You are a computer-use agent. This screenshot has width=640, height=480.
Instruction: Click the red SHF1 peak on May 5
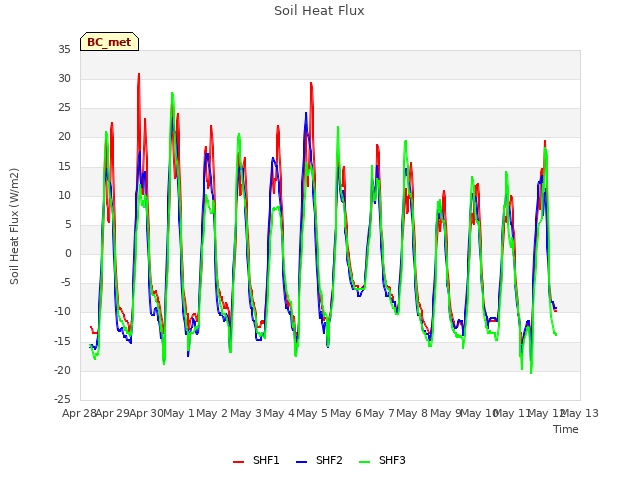point(311,83)
